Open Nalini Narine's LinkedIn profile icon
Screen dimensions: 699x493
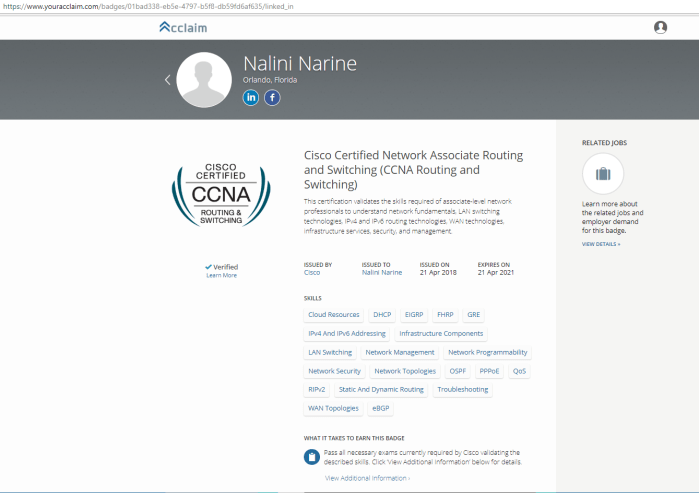click(251, 97)
